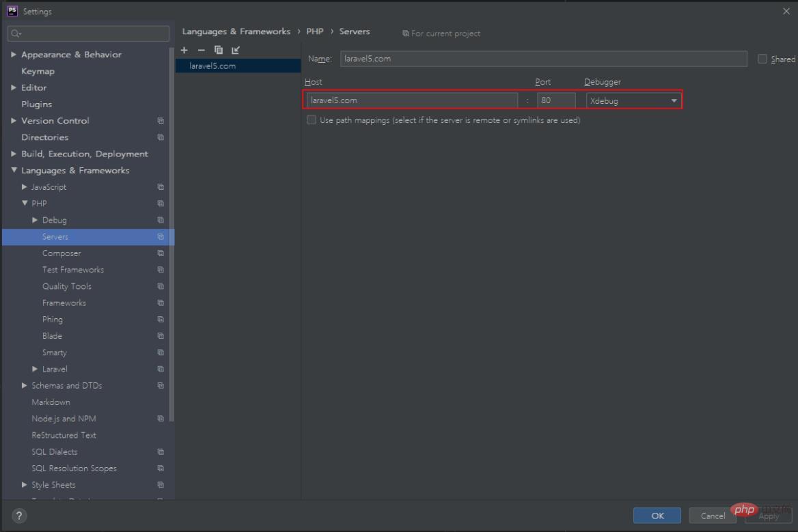This screenshot has width=798, height=532.
Task: Click the Host input field
Action: 412,100
